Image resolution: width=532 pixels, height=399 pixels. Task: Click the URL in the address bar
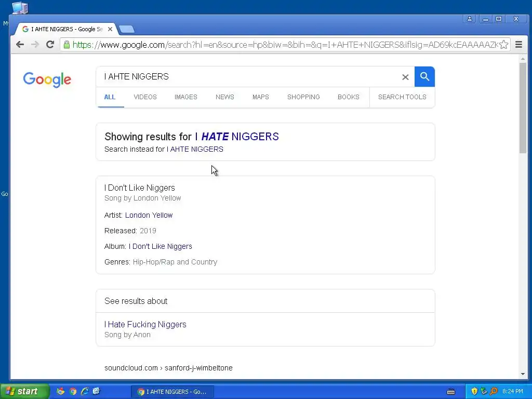click(285, 45)
